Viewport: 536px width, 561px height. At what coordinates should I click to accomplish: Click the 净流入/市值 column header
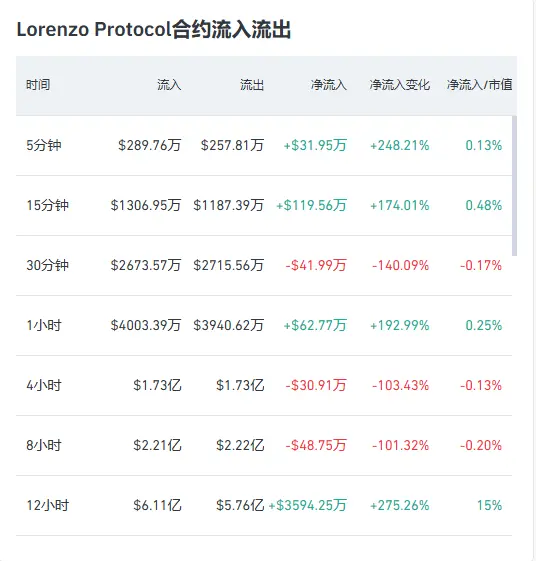(x=479, y=85)
